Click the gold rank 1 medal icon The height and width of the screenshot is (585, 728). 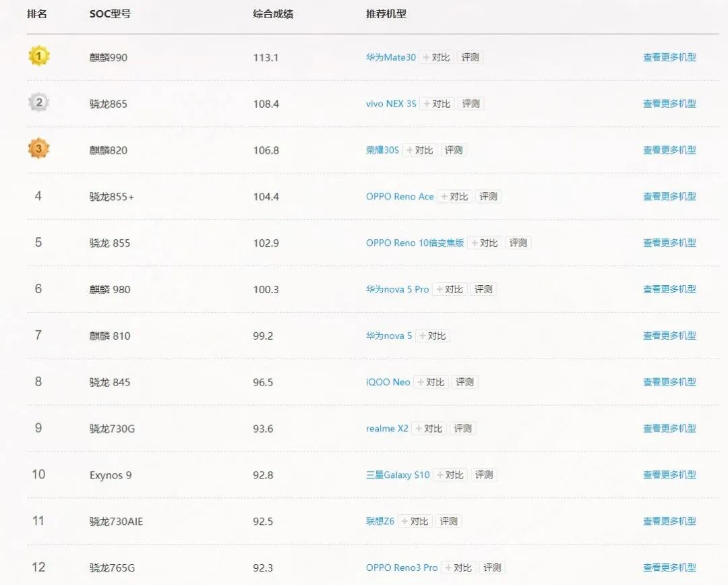pos(38,56)
